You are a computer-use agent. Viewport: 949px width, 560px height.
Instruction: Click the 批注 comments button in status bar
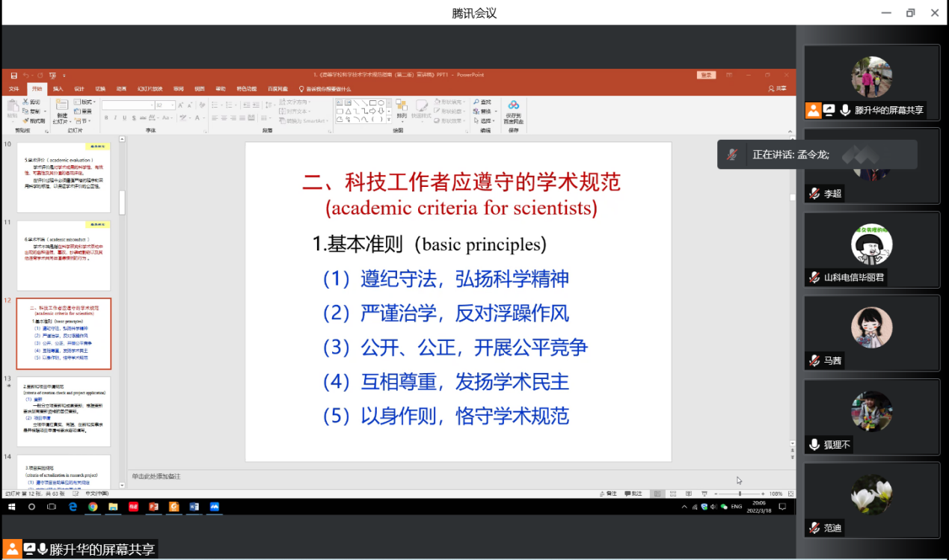(633, 493)
